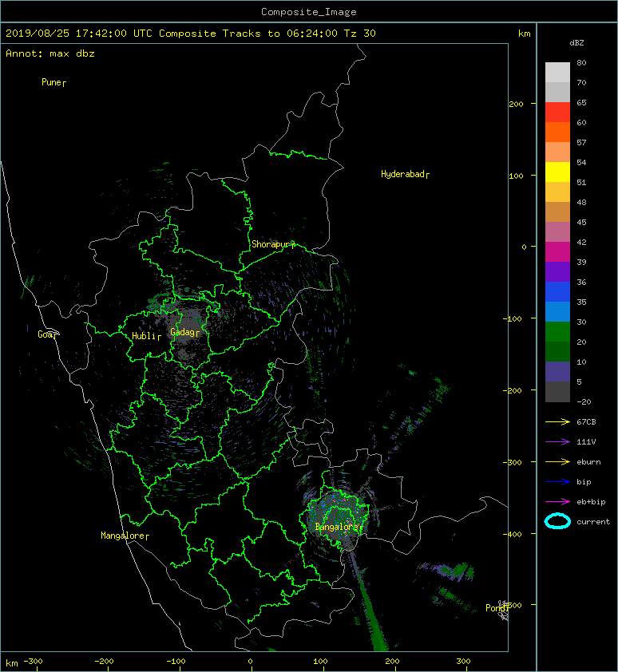Select the bright yellow dBZ scale swatch
This screenshot has width=618, height=672.
(x=557, y=172)
